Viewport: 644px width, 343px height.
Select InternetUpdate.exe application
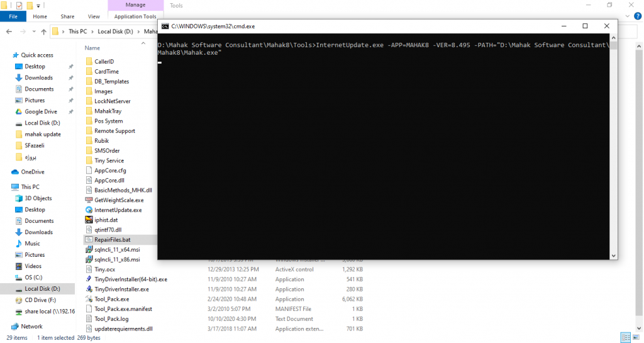tap(118, 210)
